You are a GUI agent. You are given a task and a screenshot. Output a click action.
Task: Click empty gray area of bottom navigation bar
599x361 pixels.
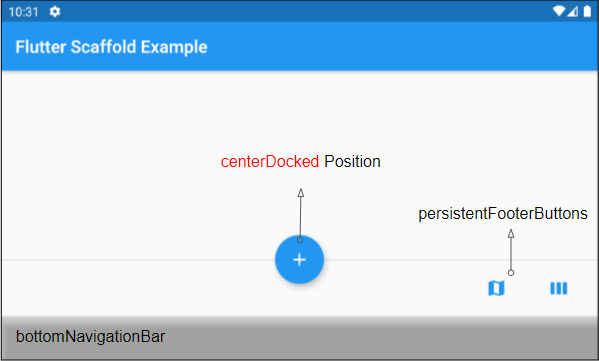pos(382,338)
